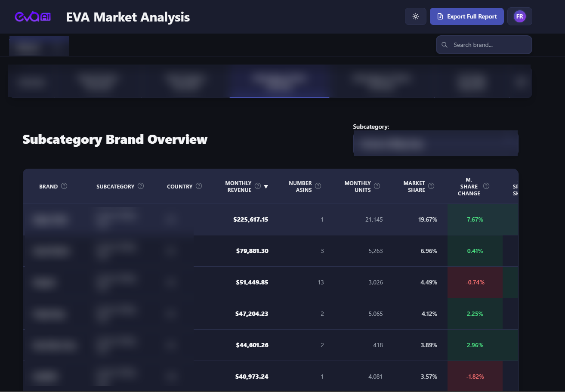Click help icon next to Subcategory header
Image resolution: width=565 pixels, height=392 pixels.
[141, 186]
